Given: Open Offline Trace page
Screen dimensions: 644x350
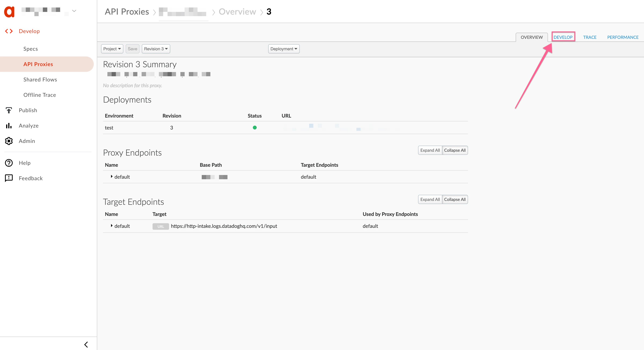Looking at the screenshot, I should 40,95.
